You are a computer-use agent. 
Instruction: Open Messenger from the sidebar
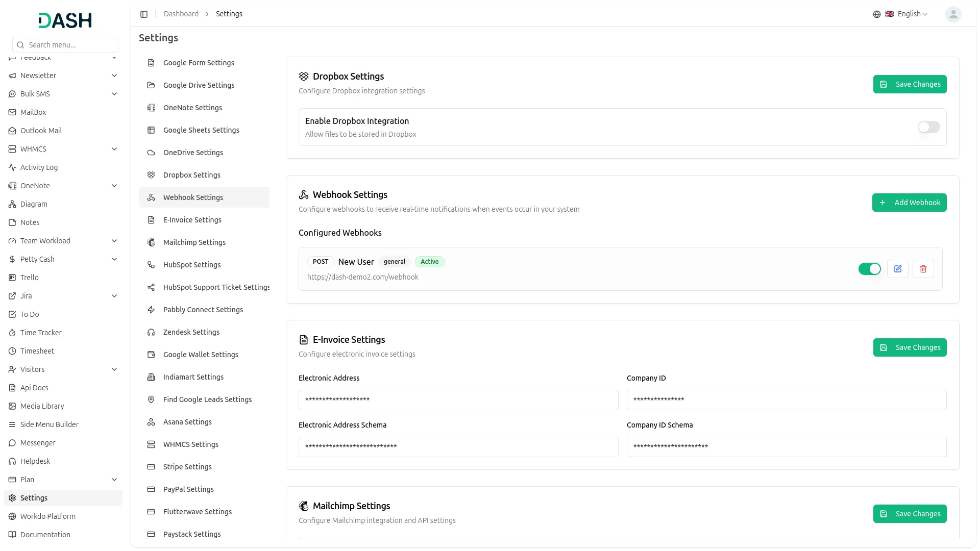coord(63,443)
